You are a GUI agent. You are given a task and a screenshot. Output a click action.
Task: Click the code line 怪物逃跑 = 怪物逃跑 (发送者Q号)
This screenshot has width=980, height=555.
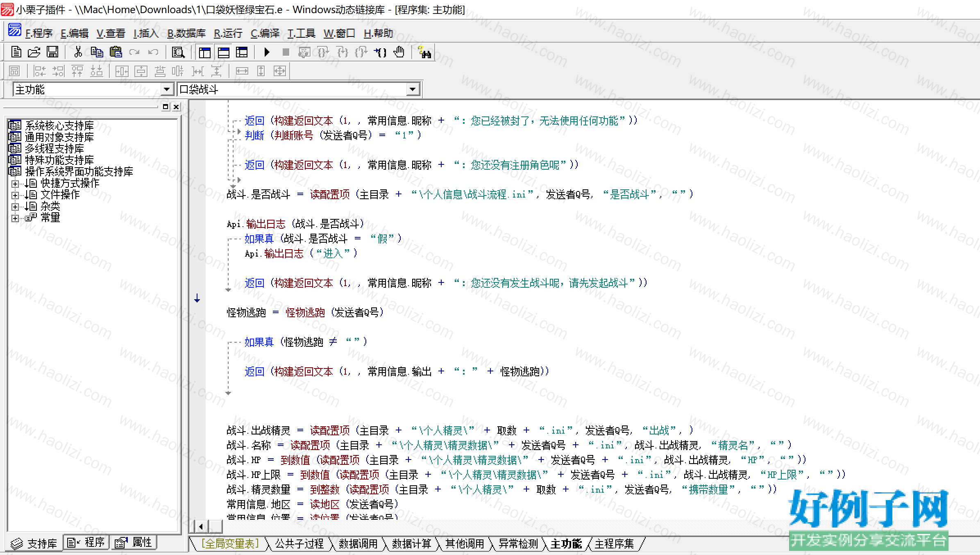306,312
